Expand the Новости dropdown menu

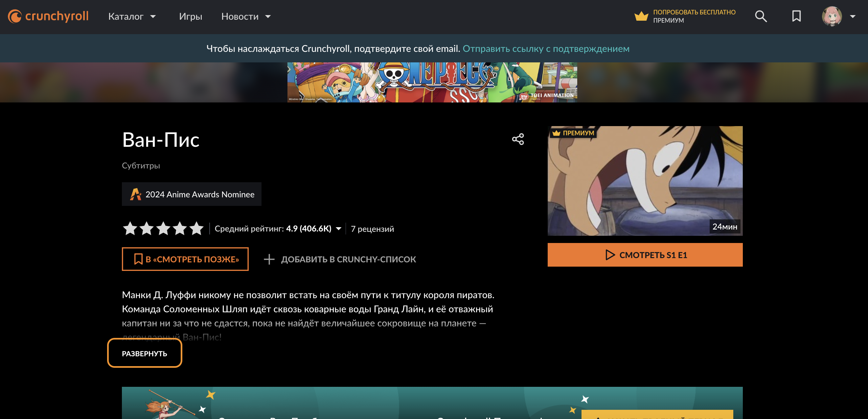pyautogui.click(x=246, y=16)
